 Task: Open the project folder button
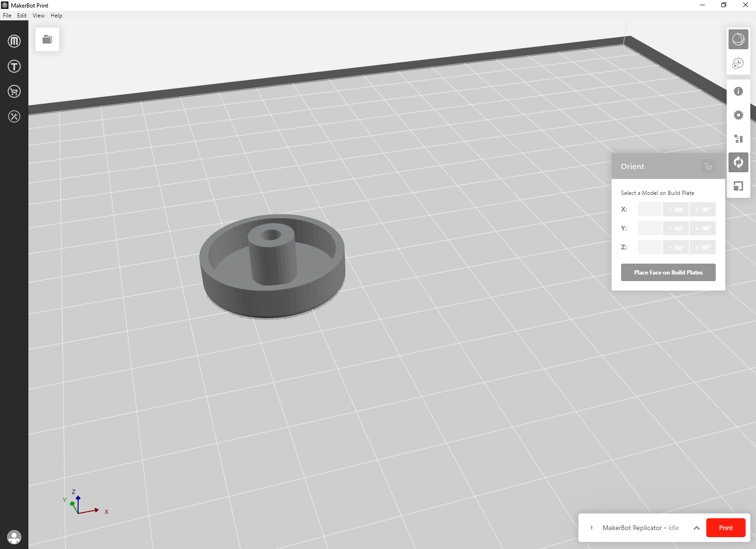tap(47, 39)
